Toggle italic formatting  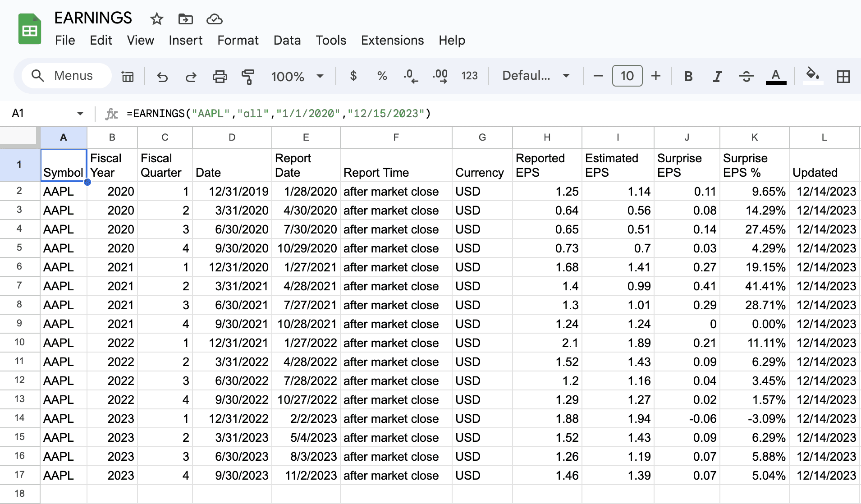click(717, 76)
